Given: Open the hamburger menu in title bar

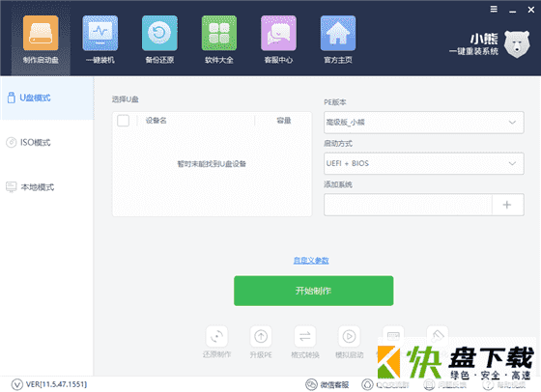Looking at the screenshot, I should [494, 10].
